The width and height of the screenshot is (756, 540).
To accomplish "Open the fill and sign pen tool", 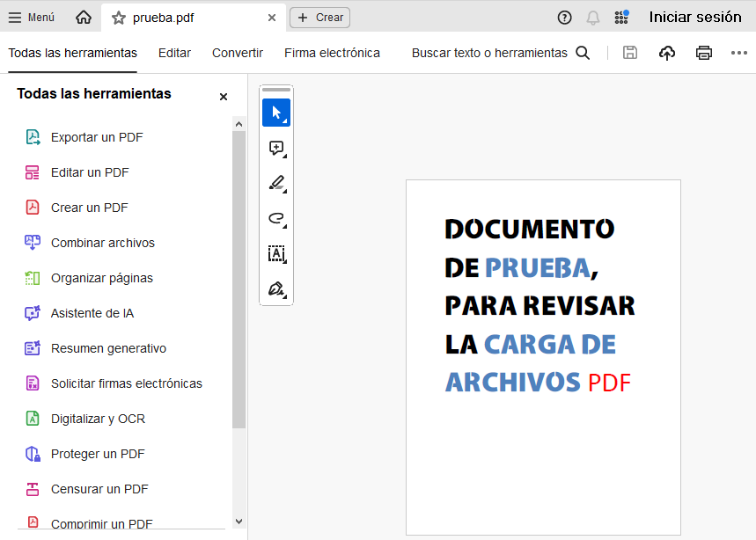I will [x=276, y=288].
